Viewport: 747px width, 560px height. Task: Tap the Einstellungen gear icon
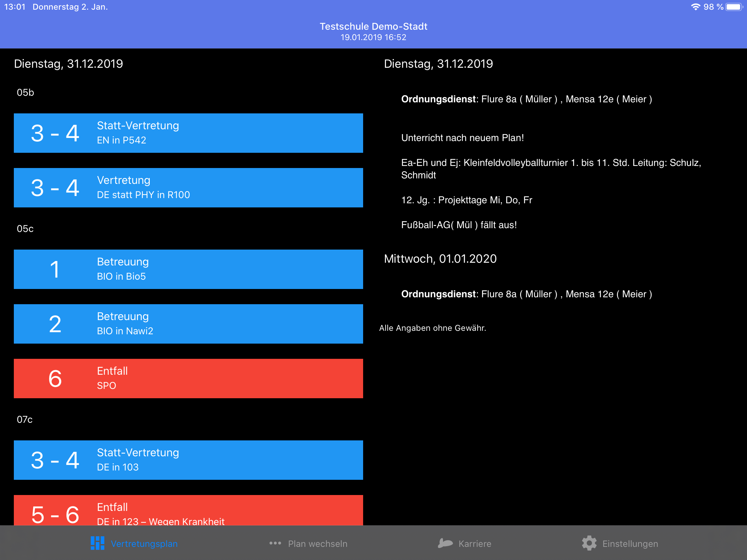(x=589, y=543)
